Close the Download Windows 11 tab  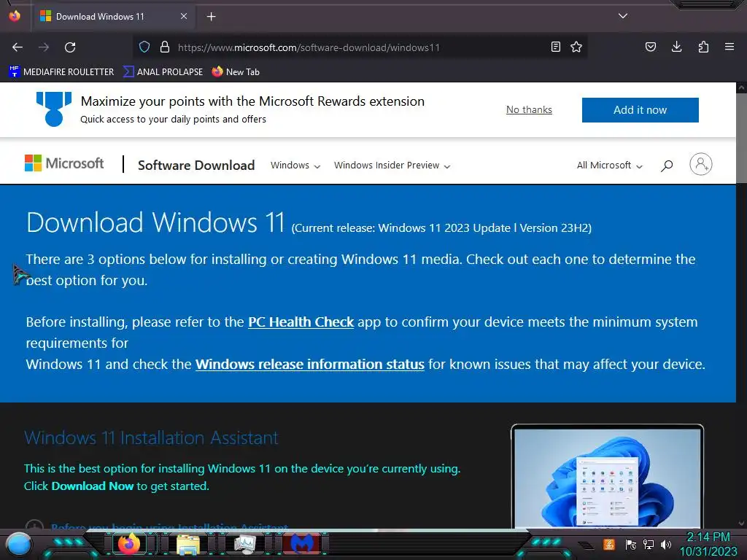pyautogui.click(x=183, y=16)
